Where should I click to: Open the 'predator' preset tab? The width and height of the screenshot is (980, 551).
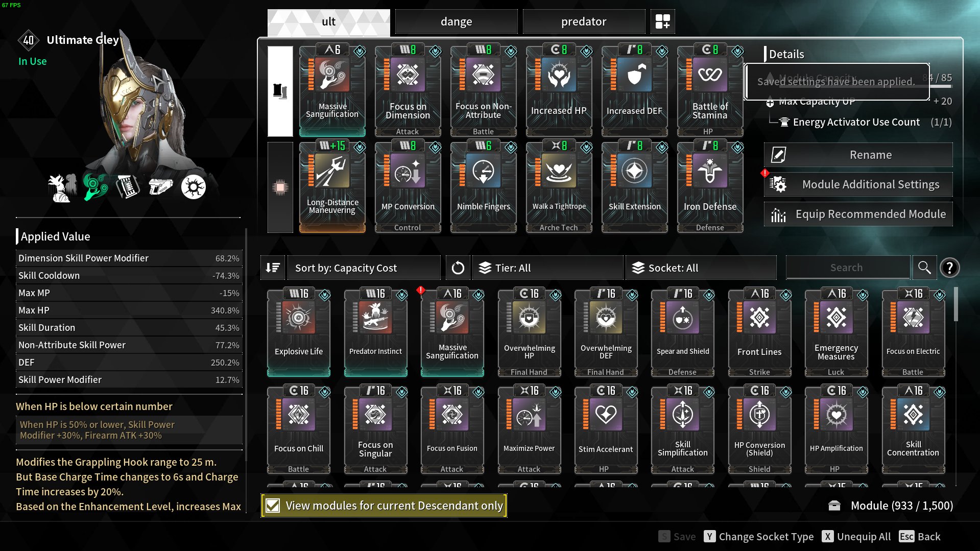pyautogui.click(x=584, y=21)
